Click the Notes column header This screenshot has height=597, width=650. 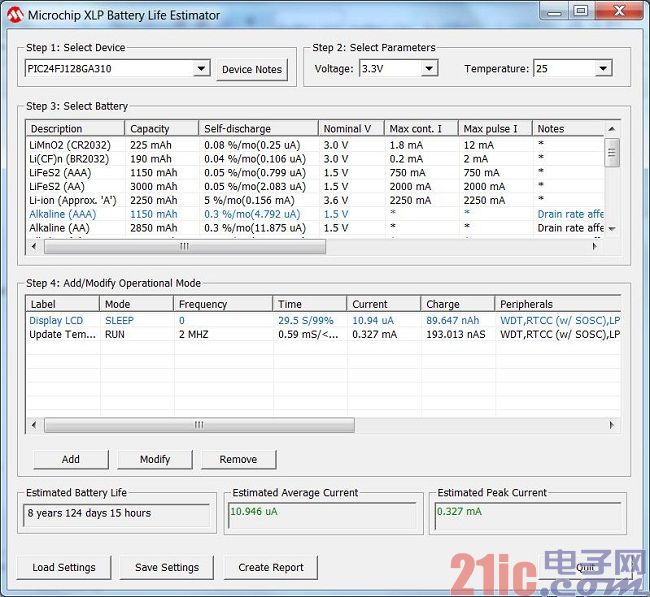(x=568, y=129)
